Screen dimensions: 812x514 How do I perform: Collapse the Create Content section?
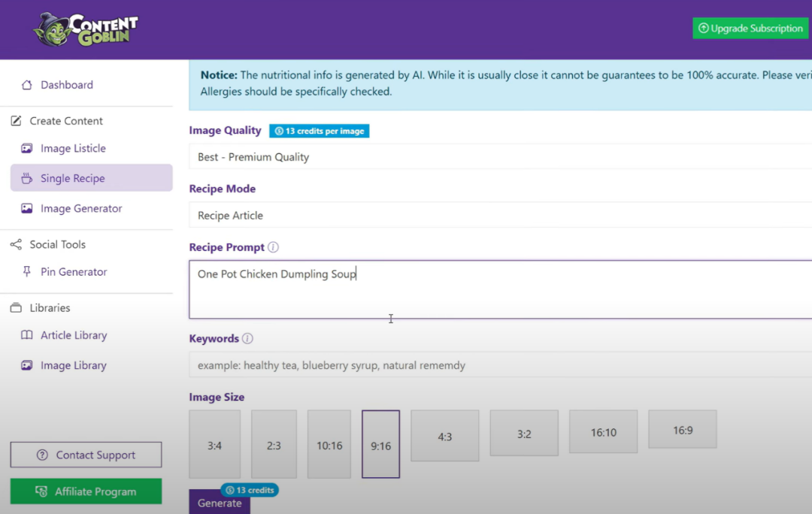[66, 121]
